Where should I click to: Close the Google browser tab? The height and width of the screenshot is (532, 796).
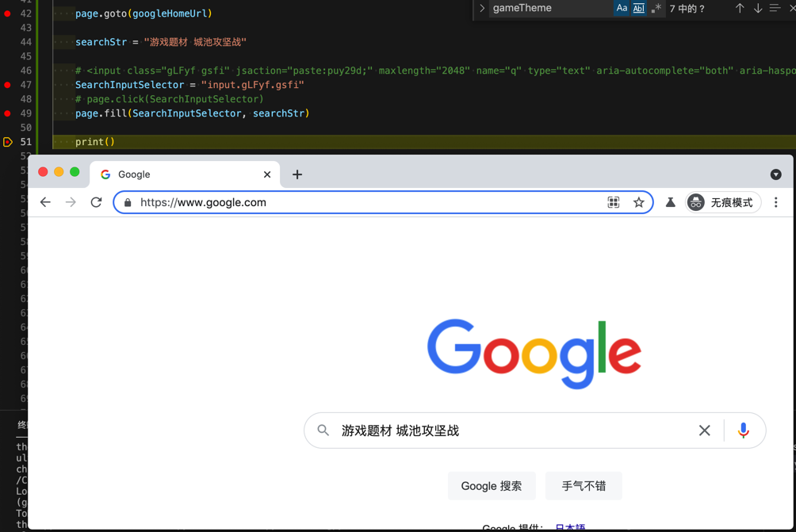coord(267,174)
